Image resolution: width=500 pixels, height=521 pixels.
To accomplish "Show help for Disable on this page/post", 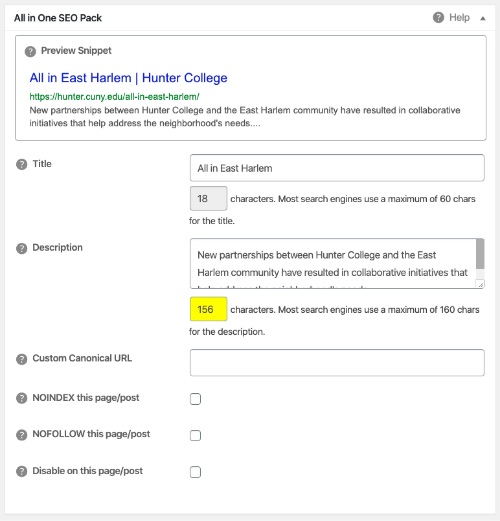I will coord(22,471).
